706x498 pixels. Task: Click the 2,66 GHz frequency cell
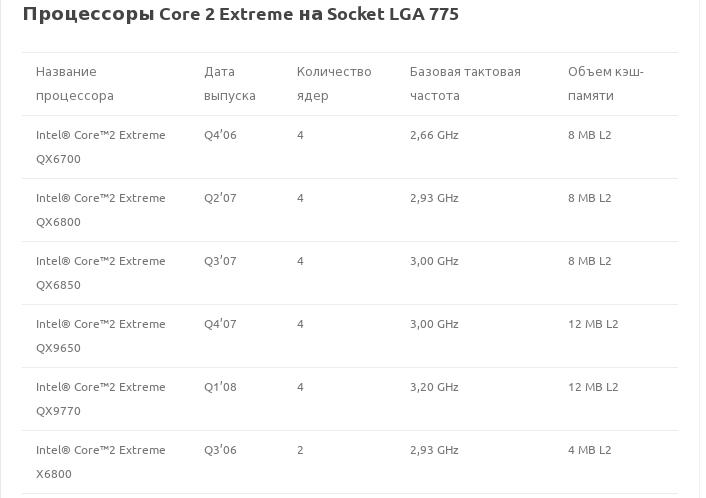(434, 135)
